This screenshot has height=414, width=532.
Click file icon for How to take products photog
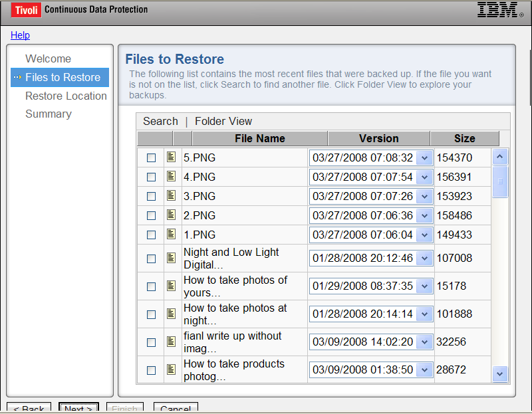click(172, 369)
